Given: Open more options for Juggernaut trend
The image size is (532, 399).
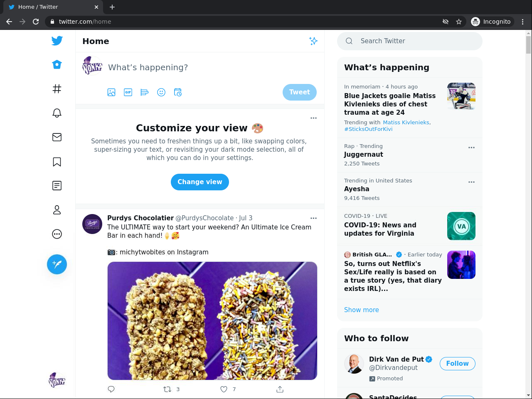Looking at the screenshot, I should tap(471, 148).
